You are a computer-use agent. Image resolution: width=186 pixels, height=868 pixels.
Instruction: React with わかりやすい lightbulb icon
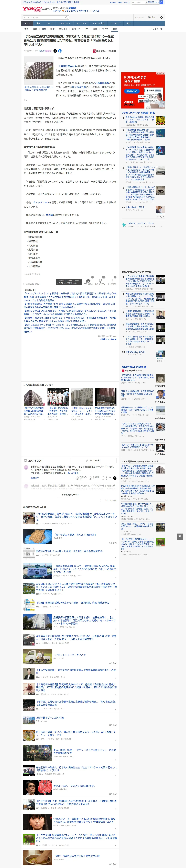(x=100, y=280)
